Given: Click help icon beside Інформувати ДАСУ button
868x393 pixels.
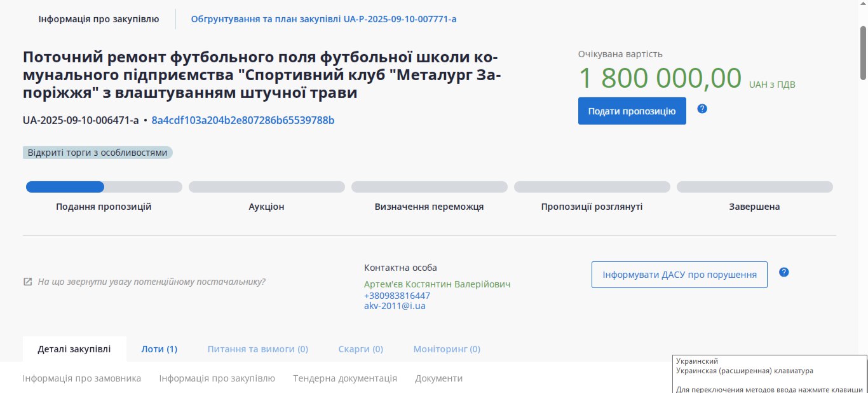Looking at the screenshot, I should pos(784,272).
